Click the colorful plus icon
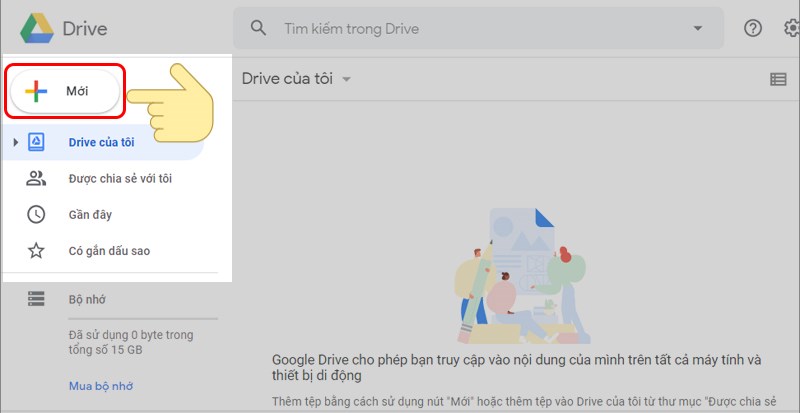Viewport: 800px width, 413px height. pyautogui.click(x=36, y=91)
